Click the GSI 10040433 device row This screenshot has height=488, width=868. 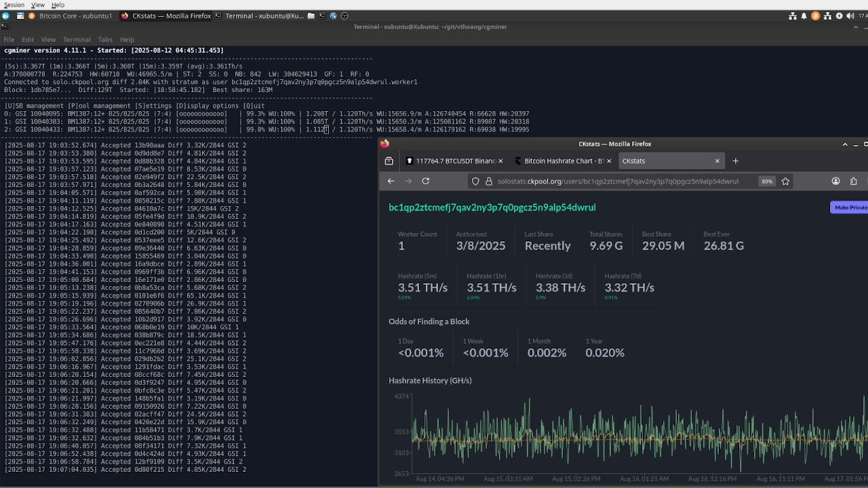pyautogui.click(x=267, y=129)
